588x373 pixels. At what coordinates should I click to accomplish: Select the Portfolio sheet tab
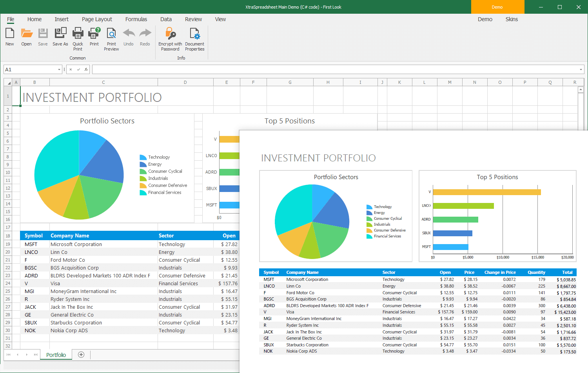point(56,355)
